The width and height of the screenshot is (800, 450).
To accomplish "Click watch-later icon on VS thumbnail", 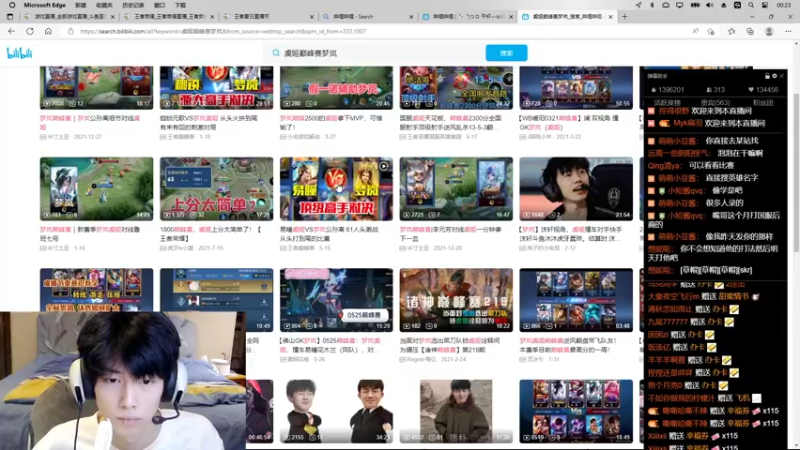I will coord(384,166).
